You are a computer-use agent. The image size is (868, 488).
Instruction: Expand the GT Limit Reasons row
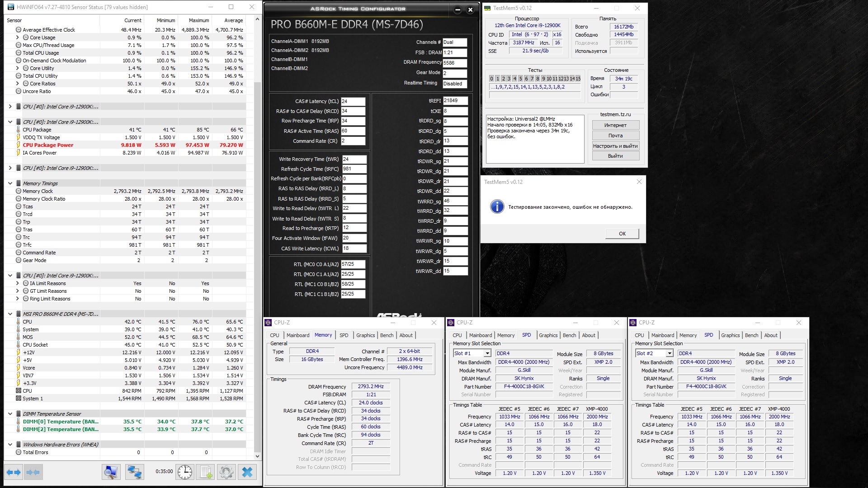click(18, 291)
